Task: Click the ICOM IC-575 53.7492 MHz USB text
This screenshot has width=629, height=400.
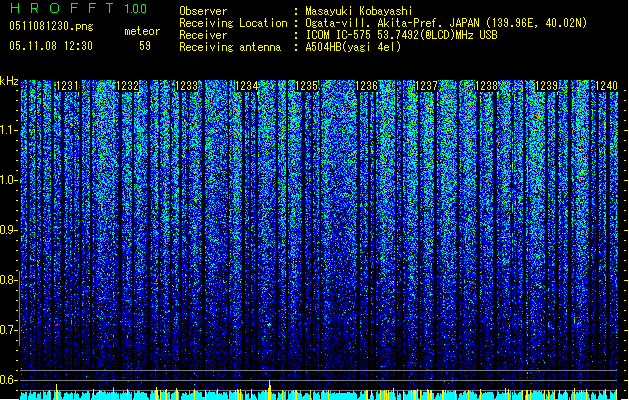Action: click(x=401, y=35)
